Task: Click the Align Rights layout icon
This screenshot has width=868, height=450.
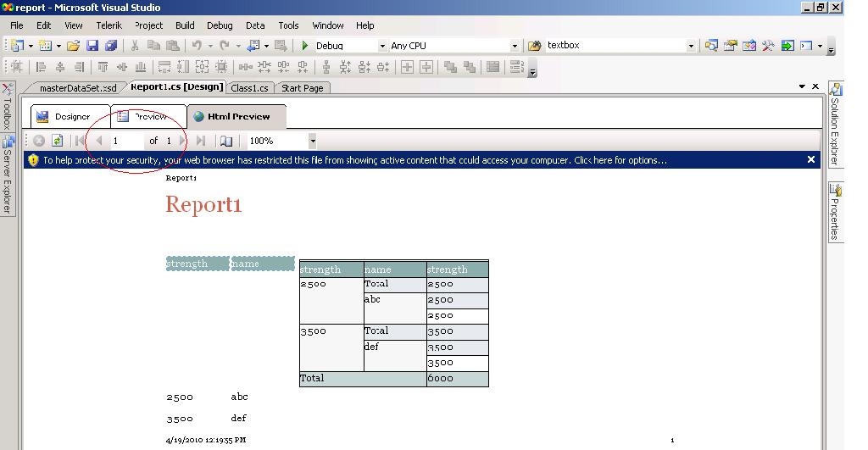Action: (x=79, y=67)
